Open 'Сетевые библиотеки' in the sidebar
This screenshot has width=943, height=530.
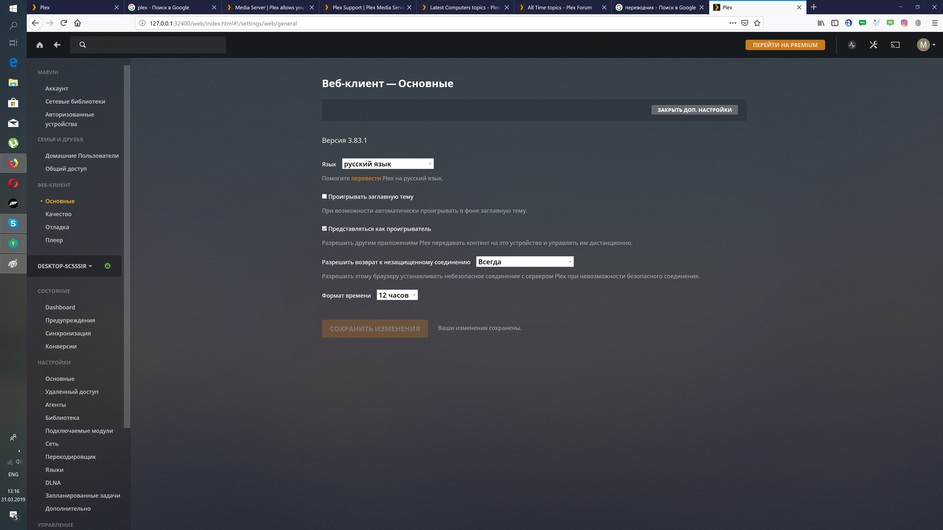pyautogui.click(x=75, y=102)
